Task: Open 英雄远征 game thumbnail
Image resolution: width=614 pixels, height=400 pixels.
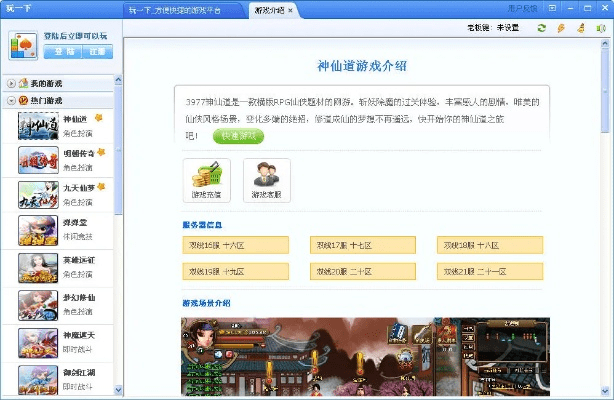Action: click(x=38, y=268)
